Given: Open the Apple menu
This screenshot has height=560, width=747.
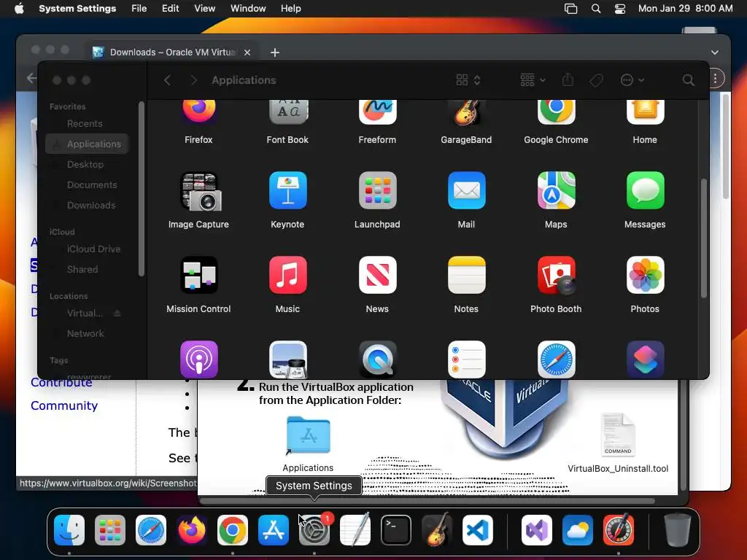Looking at the screenshot, I should click(19, 9).
